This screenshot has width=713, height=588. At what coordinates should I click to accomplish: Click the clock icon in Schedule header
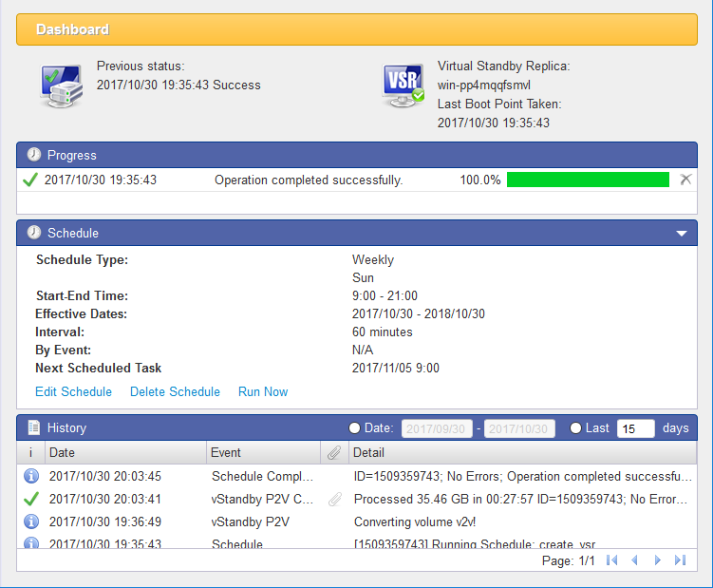coord(33,233)
